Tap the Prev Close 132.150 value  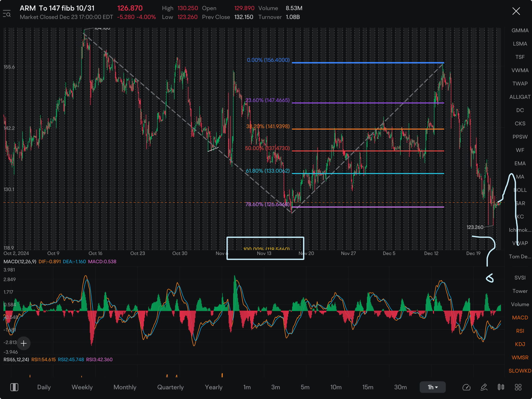(x=244, y=17)
